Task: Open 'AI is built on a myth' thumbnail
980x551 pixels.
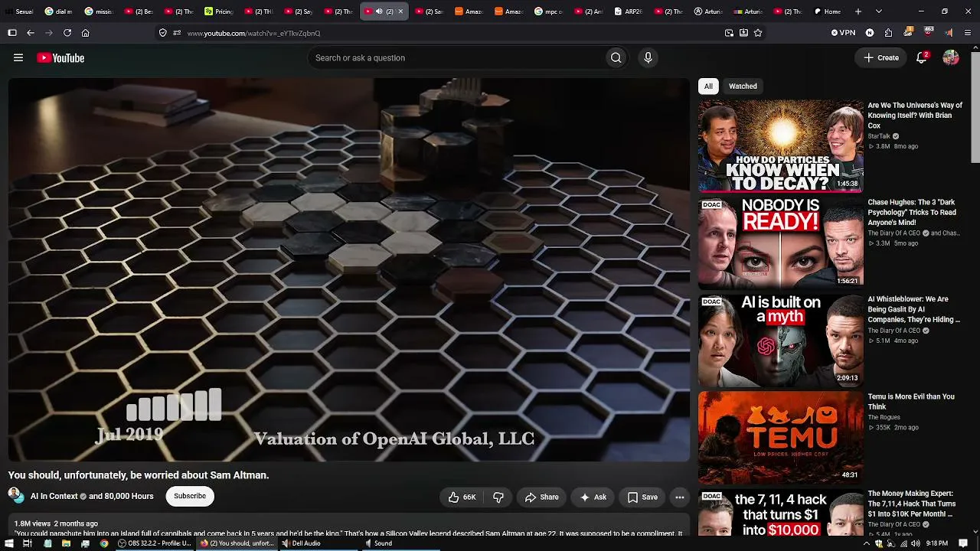Action: [780, 340]
